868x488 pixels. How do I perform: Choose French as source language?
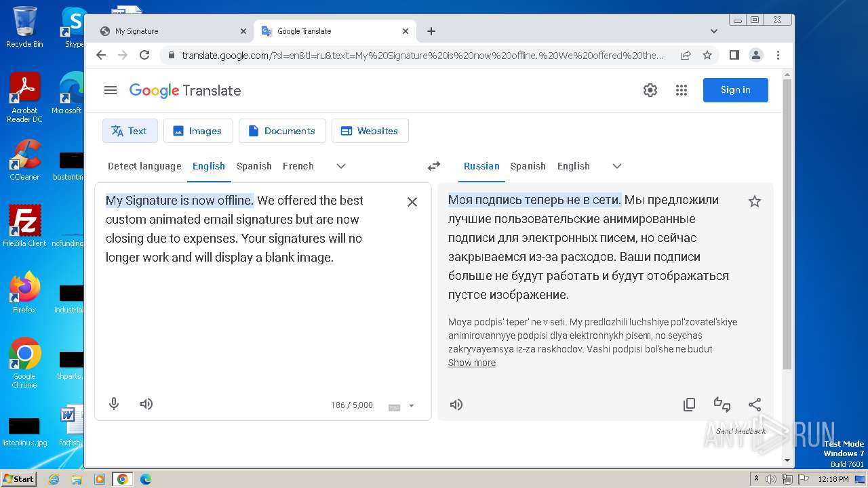298,166
